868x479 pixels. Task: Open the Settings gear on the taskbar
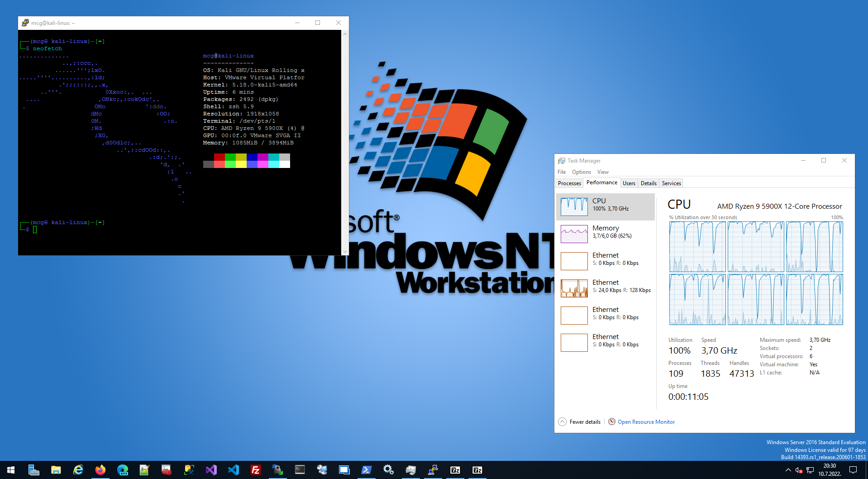coord(388,470)
